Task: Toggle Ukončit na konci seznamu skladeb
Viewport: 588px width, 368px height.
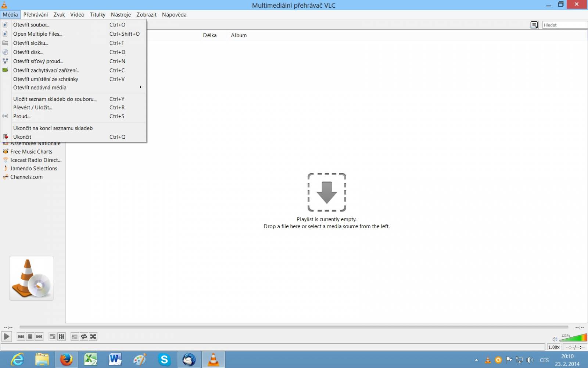Action: pyautogui.click(x=73, y=128)
